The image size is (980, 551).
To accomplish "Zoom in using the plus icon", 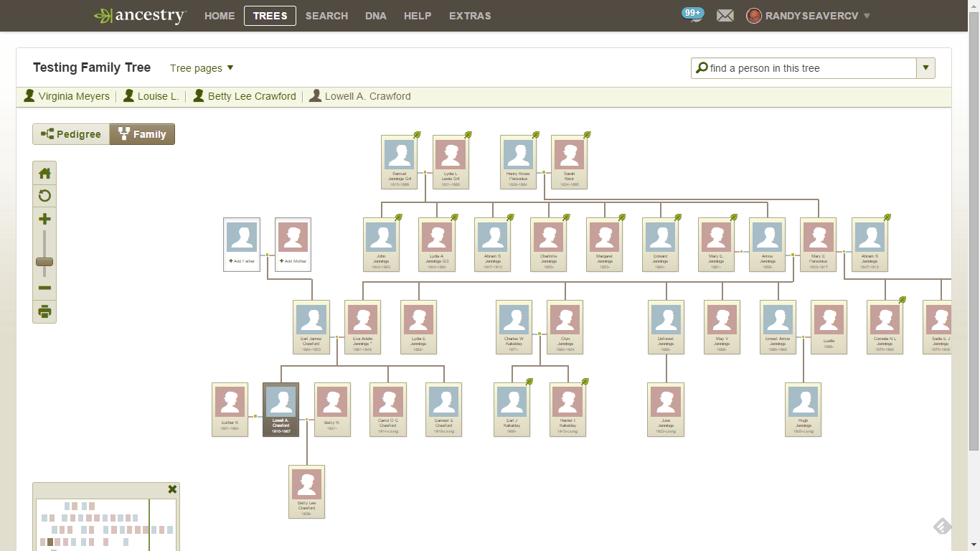I will click(x=44, y=218).
